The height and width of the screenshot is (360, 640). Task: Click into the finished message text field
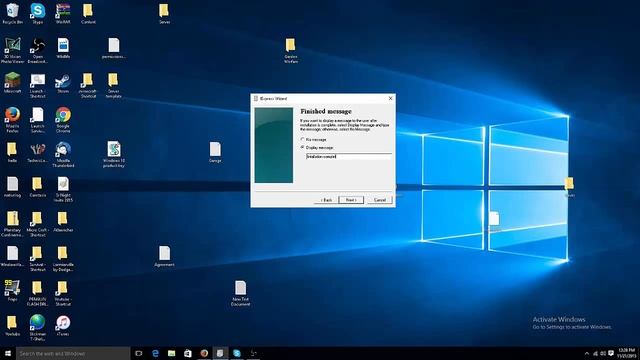coord(349,156)
